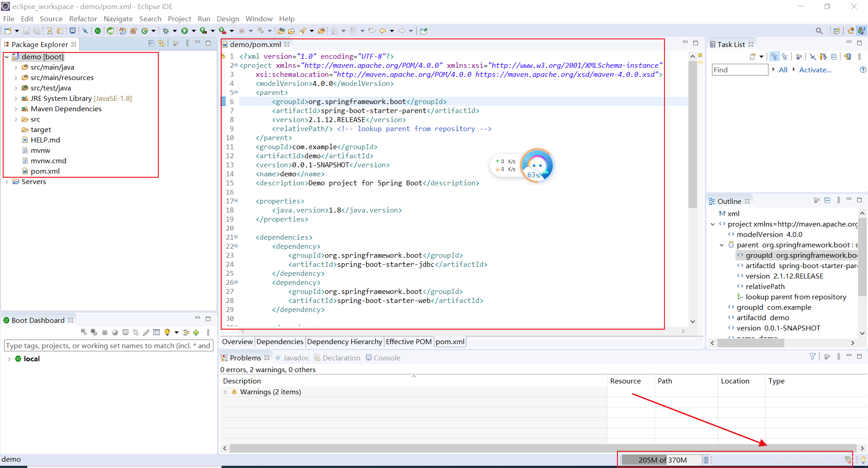Viewport: 868px width, 468px height.
Task: Collapse All in Package Explorer toolbar
Action: (152, 43)
